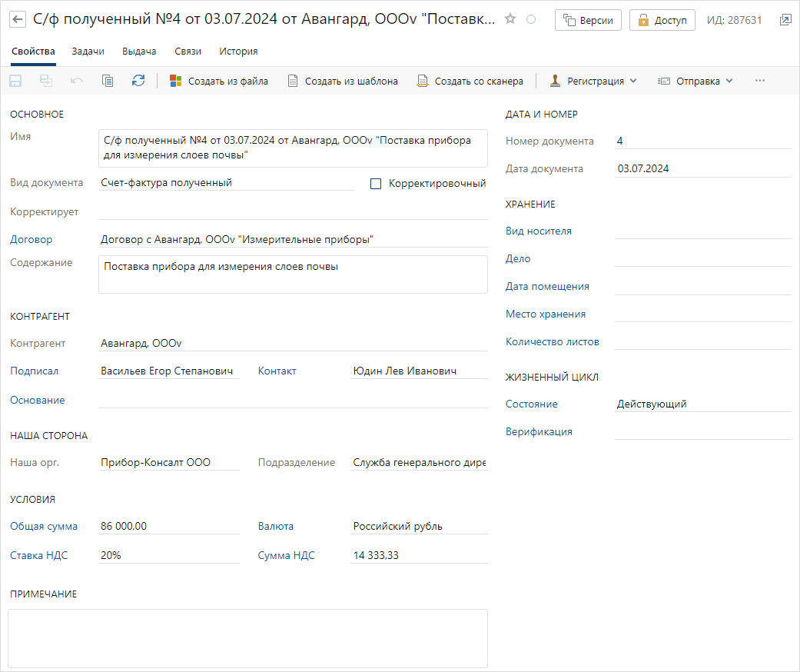Click the refresh icon in toolbar

(x=138, y=81)
